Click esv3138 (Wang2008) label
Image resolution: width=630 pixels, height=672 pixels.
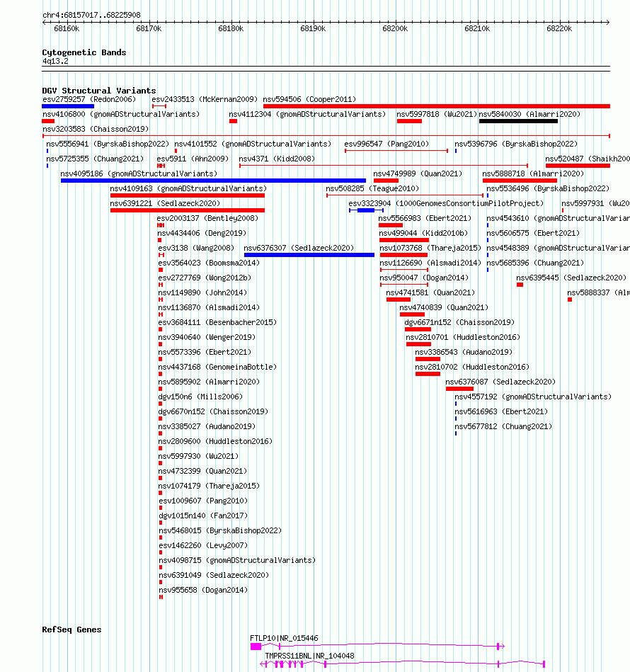(x=196, y=248)
